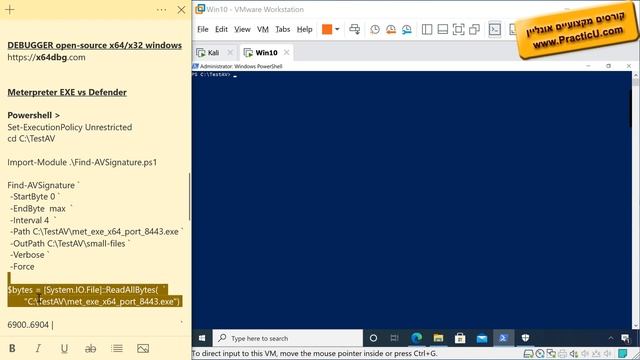Open VMware Edit menu
The width and height of the screenshot is (640, 360).
(x=221, y=29)
